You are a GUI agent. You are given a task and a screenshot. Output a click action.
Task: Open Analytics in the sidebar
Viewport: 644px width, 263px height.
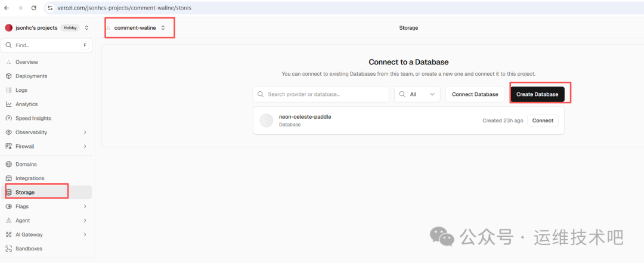pos(47,104)
